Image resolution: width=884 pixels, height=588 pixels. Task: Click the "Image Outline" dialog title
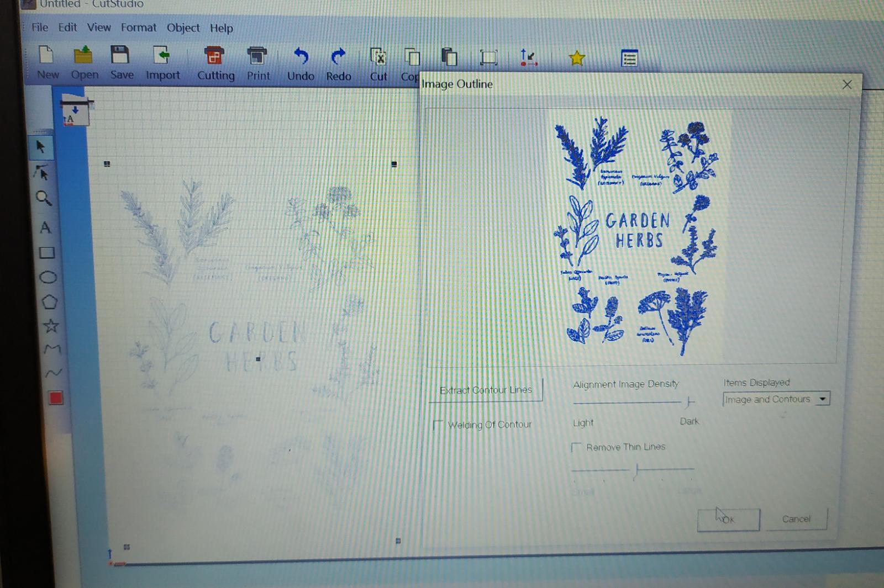(x=457, y=84)
